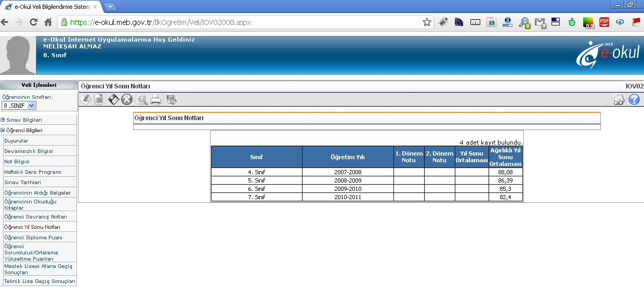Open Öğrencinin Aldığı Belgeler page
This screenshot has width=644, height=297.
(x=37, y=193)
